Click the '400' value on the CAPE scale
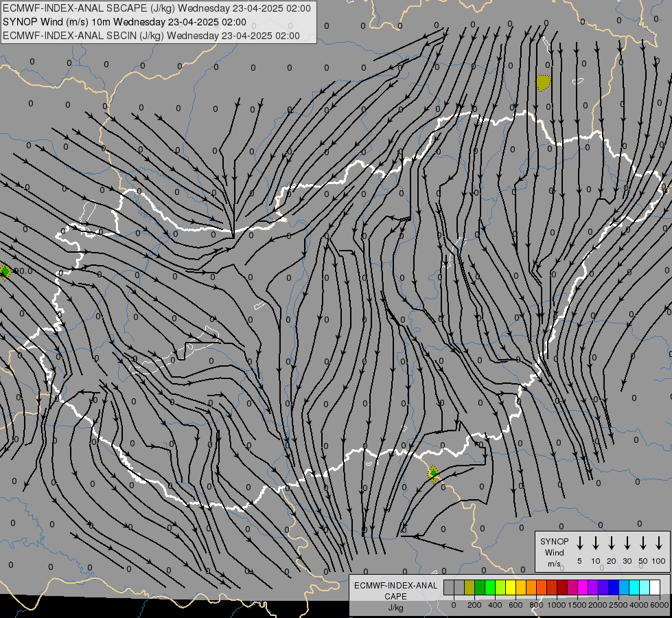This screenshot has width=672, height=618. [495, 605]
